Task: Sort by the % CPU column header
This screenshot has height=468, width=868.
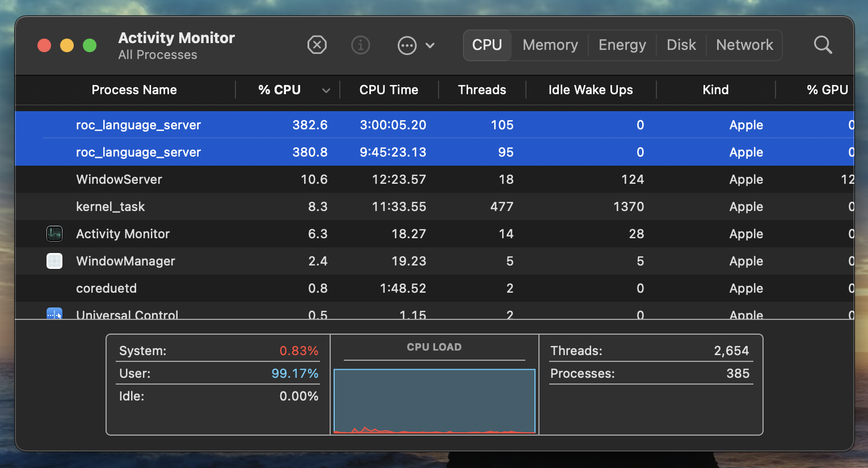Action: 279,90
